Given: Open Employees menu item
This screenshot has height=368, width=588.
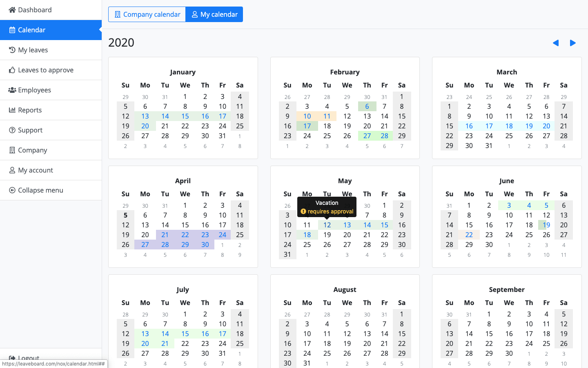Looking at the screenshot, I should pos(51,90).
